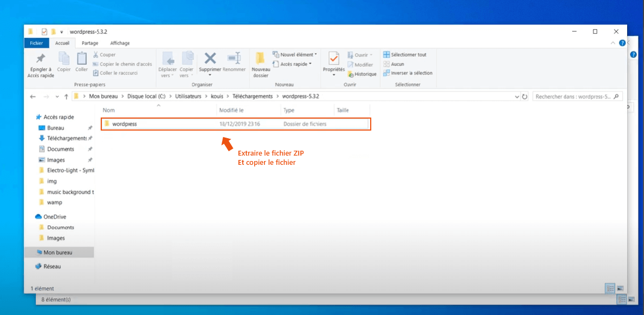
Task: Click the Renommer icon
Action: pyautogui.click(x=234, y=58)
